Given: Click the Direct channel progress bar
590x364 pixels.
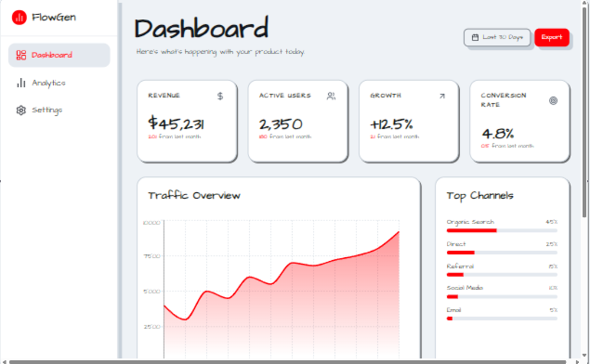Looking at the screenshot, I should pos(502,253).
